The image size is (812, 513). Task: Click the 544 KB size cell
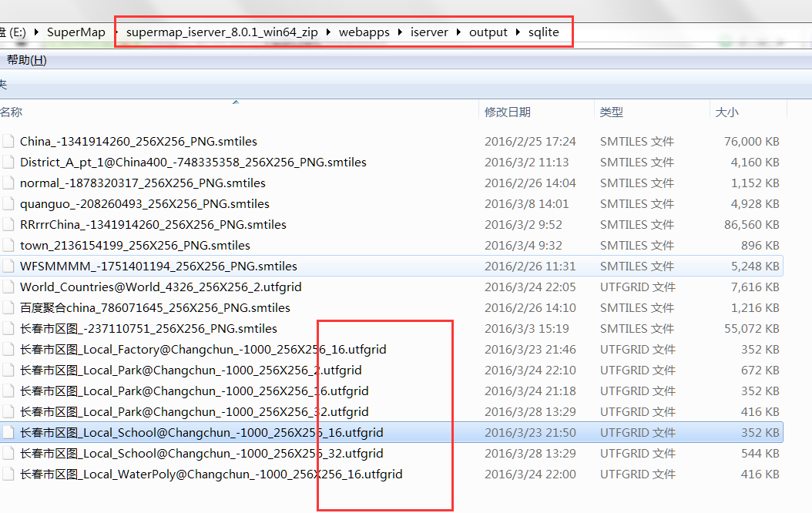click(x=760, y=453)
